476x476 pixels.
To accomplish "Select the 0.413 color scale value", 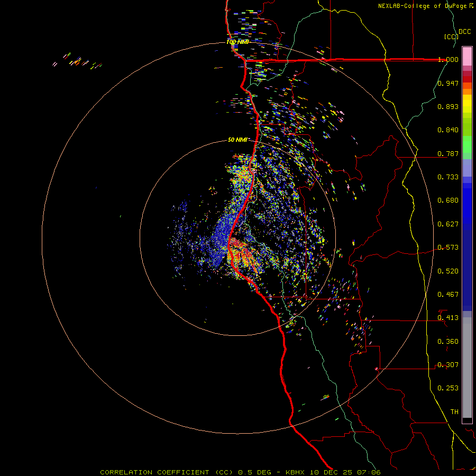I will (x=448, y=318).
